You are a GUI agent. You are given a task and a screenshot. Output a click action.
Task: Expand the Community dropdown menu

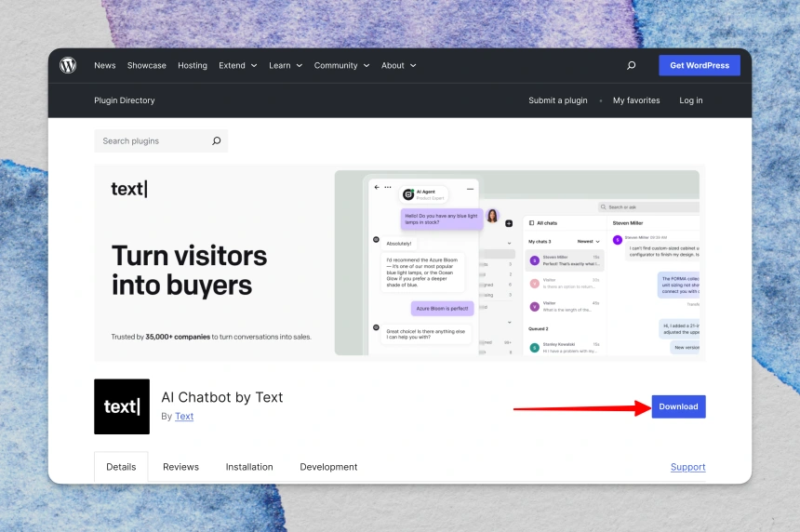341,65
